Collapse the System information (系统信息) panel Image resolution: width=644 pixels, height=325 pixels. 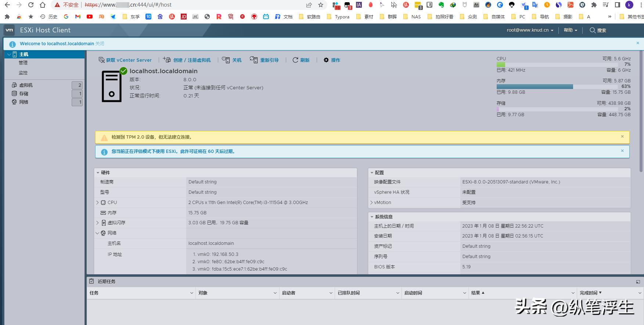pos(372,217)
